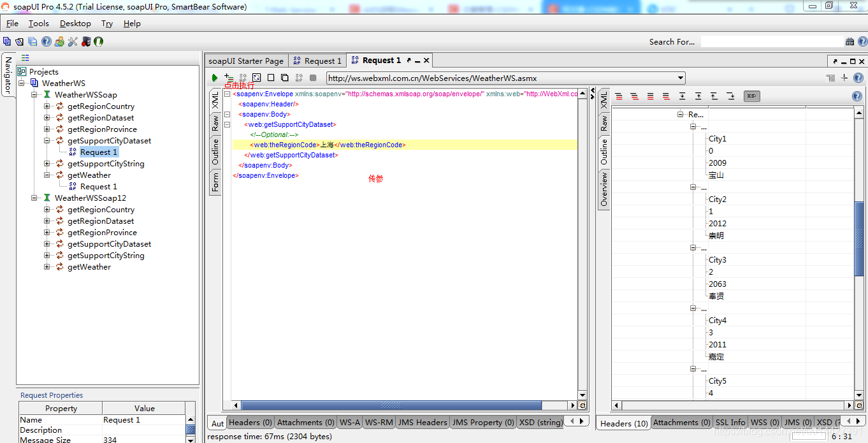Change the editor tab layout icon beside plus
The image size is (868, 443).
[x=830, y=78]
